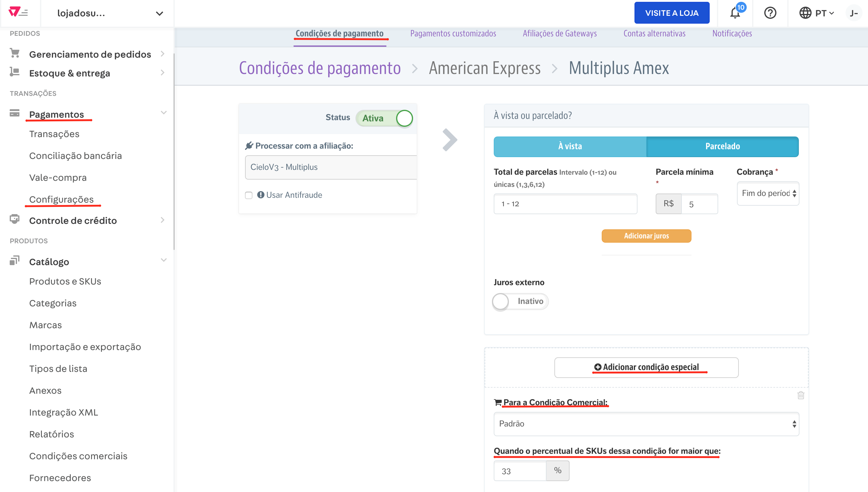Image resolution: width=868 pixels, height=492 pixels.
Task: Switch to the Contas alternativas tab
Action: pos(654,33)
